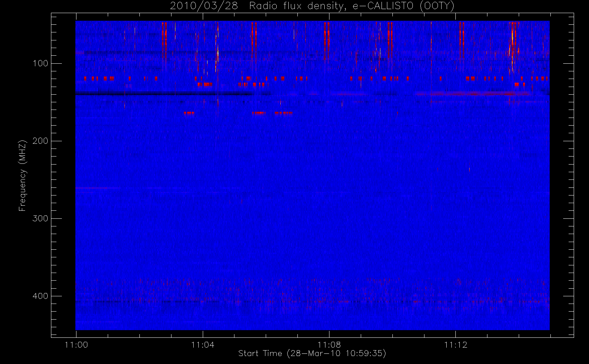The image size is (589, 364).
Task: Click the 'Frequency (MHZ)' y-axis label
Action: tap(23, 175)
